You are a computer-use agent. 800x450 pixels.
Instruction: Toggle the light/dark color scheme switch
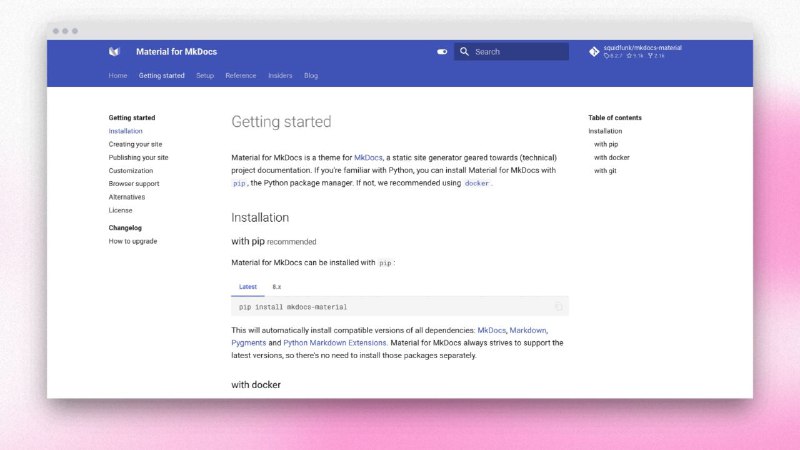click(442, 52)
